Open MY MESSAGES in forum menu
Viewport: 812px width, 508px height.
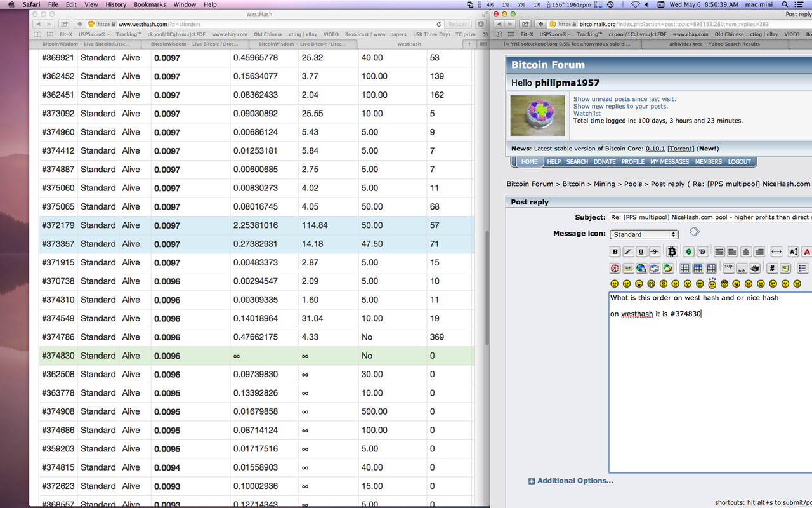point(669,162)
